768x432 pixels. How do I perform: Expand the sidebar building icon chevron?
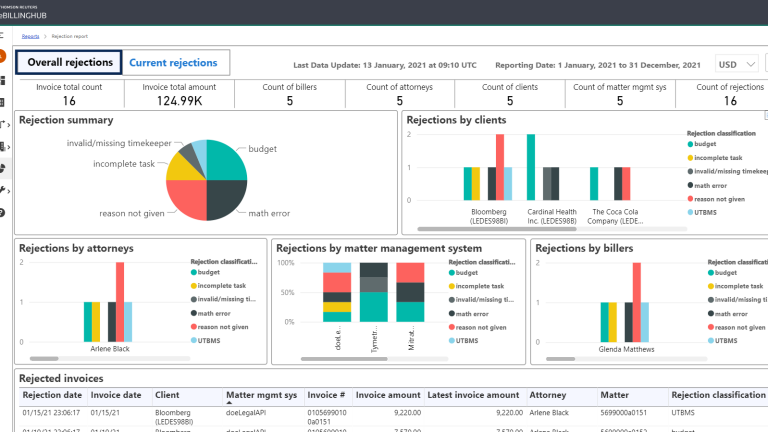point(8,146)
